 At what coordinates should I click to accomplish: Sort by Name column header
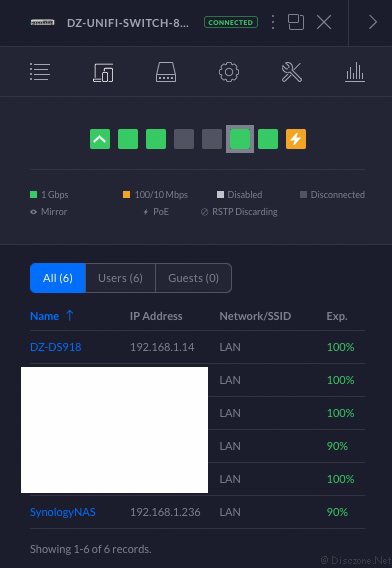52,316
